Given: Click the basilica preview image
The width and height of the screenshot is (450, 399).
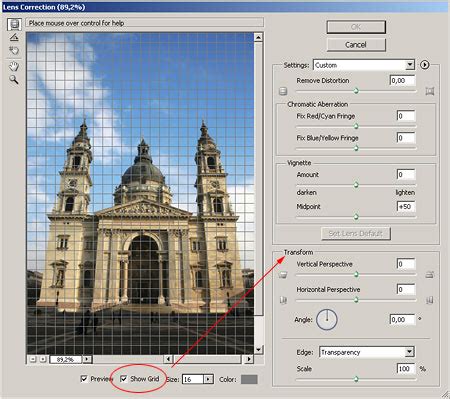Looking at the screenshot, I should (140, 193).
